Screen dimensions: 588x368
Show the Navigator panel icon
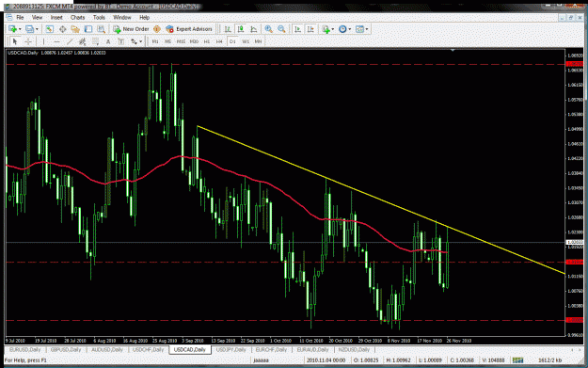[x=75, y=29]
